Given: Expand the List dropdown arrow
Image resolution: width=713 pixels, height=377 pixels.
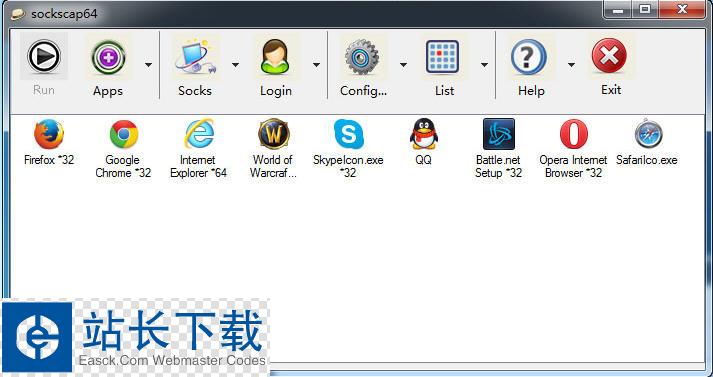Looking at the screenshot, I should 484,65.
